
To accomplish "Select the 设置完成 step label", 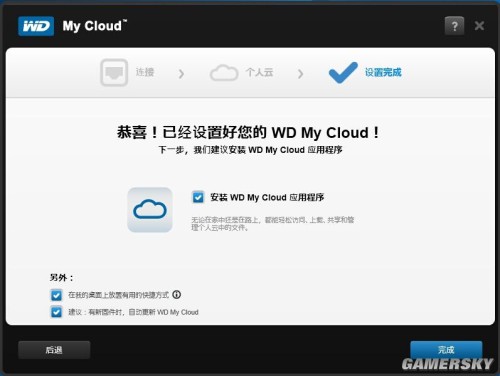I will point(383,72).
